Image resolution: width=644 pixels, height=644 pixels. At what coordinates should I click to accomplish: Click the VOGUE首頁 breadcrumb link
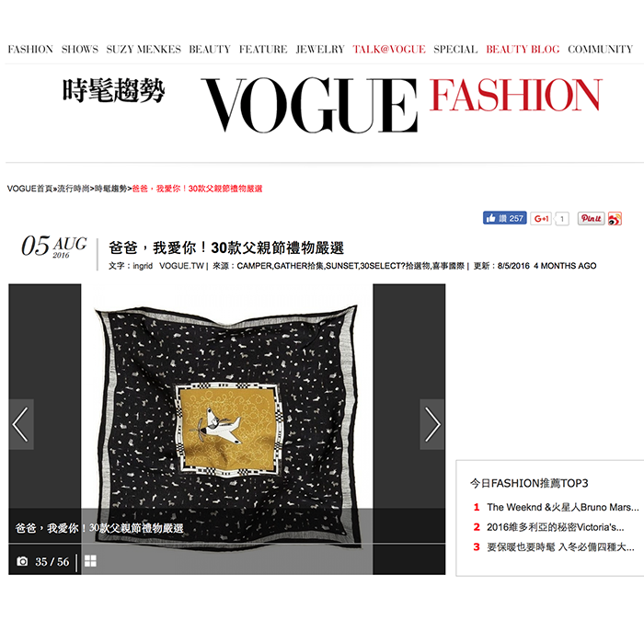(x=29, y=189)
